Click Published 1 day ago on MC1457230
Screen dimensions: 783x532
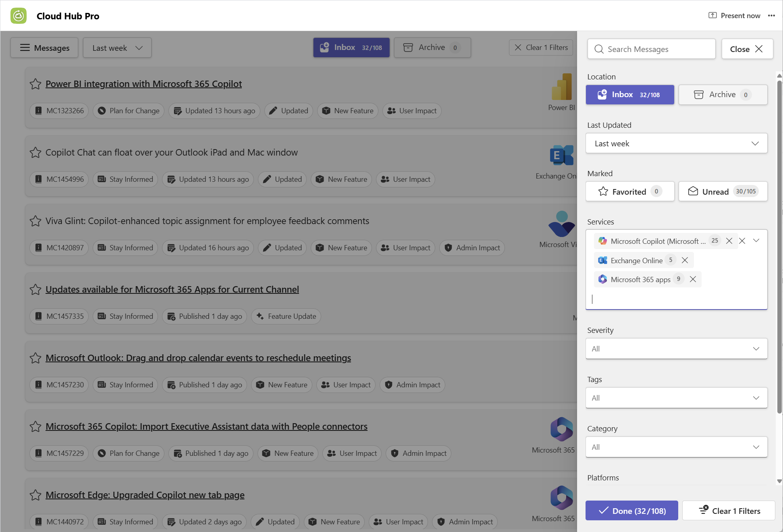coord(205,385)
